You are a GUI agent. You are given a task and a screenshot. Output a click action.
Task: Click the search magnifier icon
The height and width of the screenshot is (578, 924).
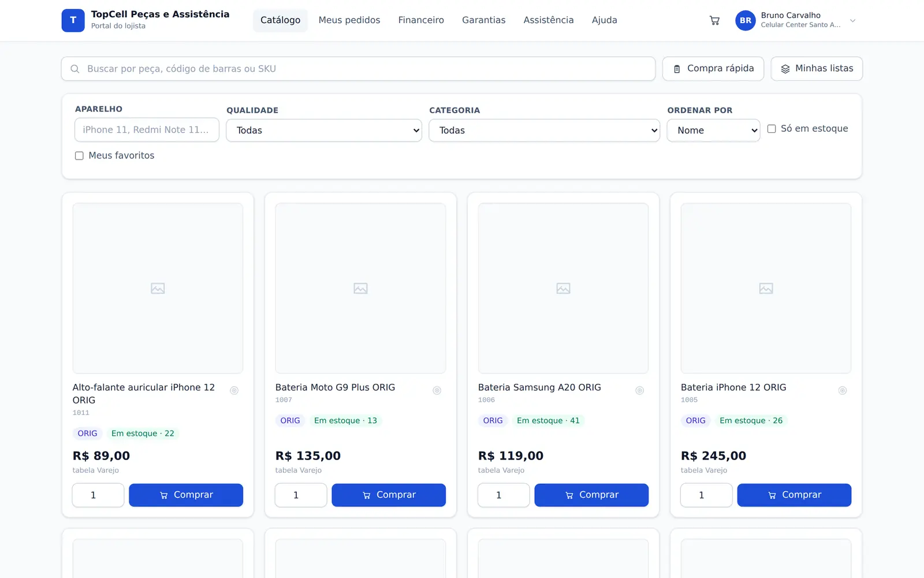point(75,69)
